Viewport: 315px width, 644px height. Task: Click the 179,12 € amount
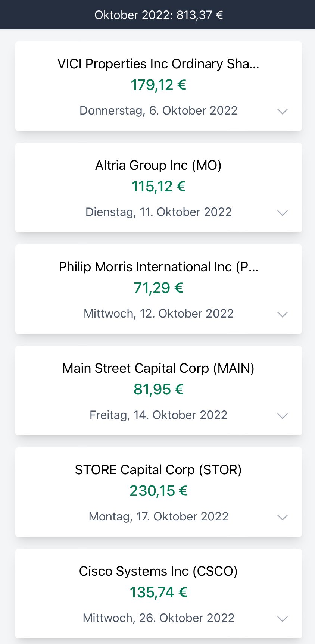[158, 85]
